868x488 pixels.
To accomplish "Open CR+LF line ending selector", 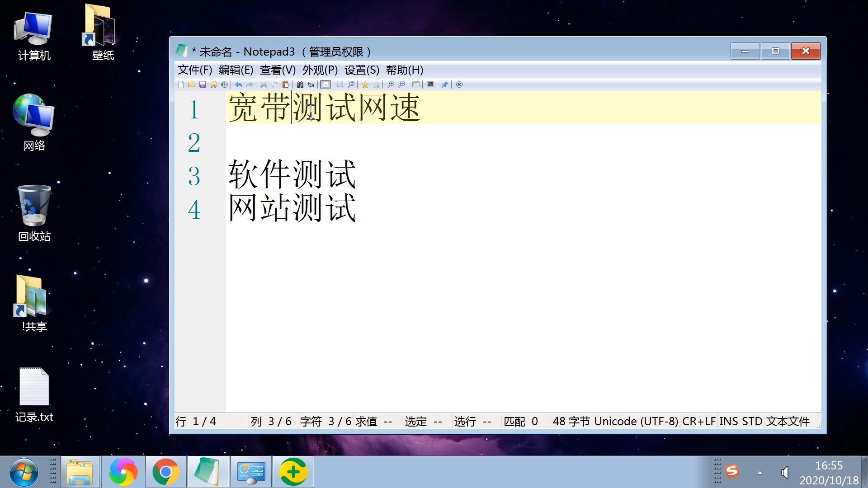I will [698, 421].
